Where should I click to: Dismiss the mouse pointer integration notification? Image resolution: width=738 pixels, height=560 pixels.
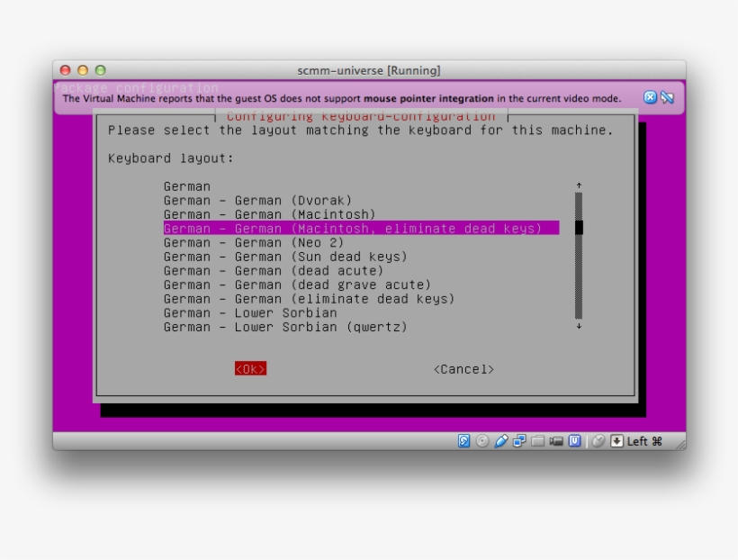650,97
